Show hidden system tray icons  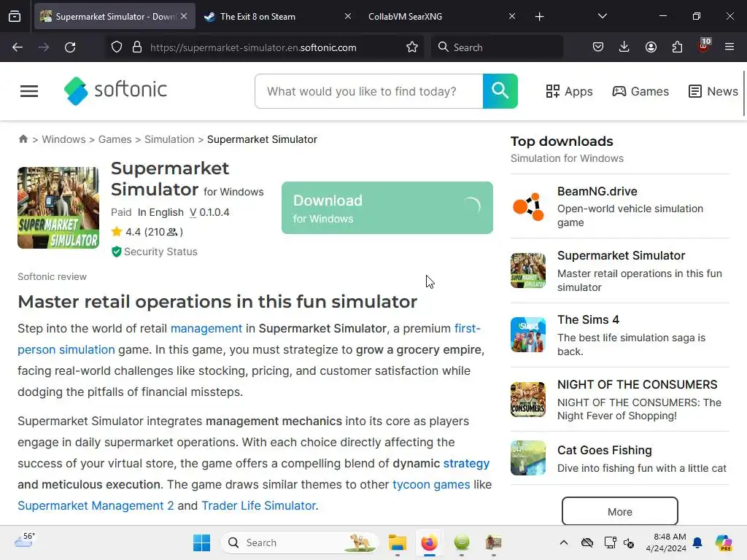(x=564, y=542)
